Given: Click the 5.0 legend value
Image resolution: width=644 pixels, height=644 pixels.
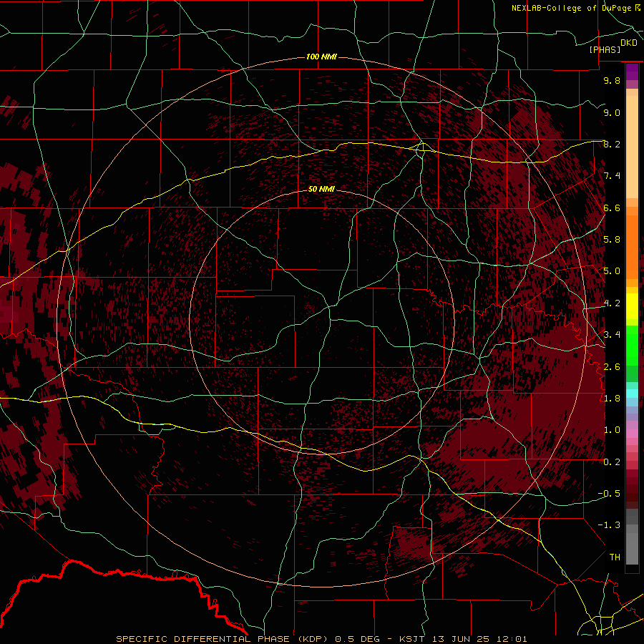Looking at the screenshot, I should (x=612, y=271).
